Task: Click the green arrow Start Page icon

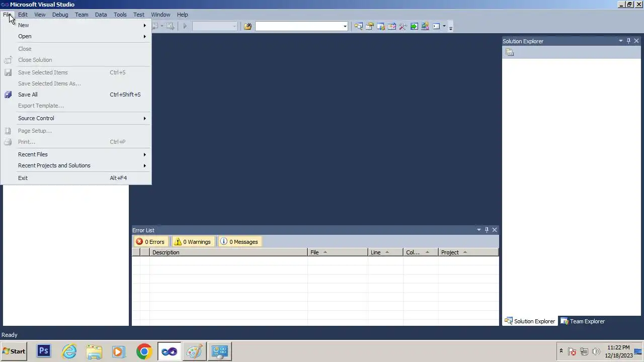Action: pyautogui.click(x=414, y=26)
